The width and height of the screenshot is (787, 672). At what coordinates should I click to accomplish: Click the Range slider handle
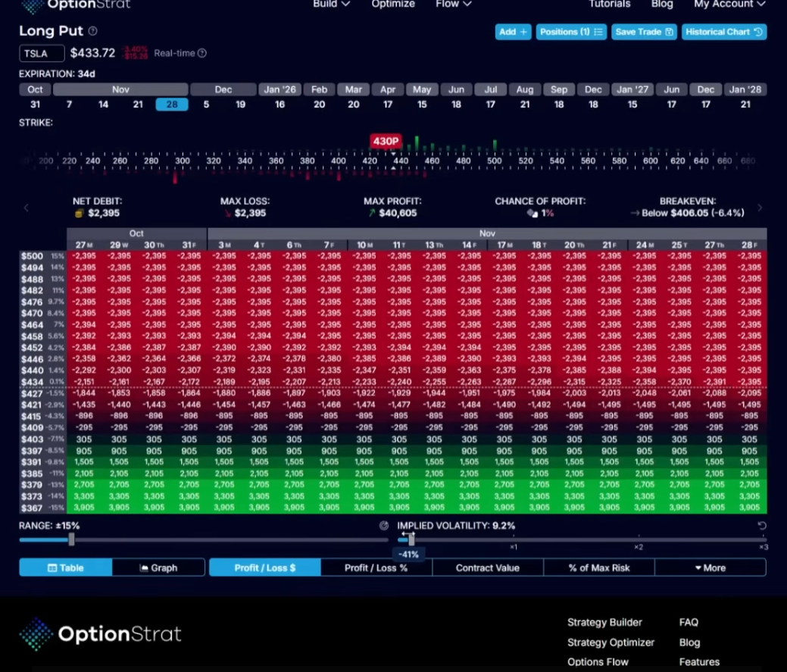71,539
